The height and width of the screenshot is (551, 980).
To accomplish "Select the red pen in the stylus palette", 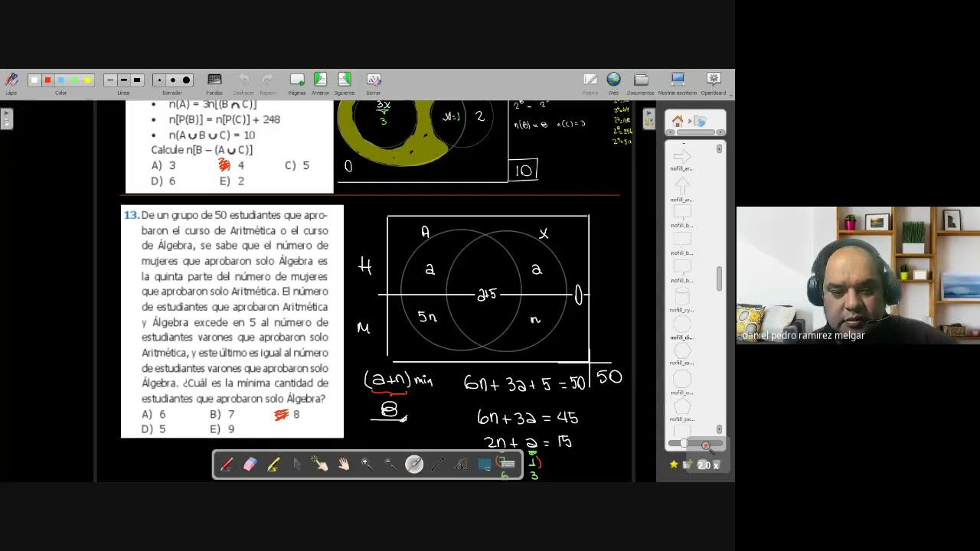I will 227,465.
